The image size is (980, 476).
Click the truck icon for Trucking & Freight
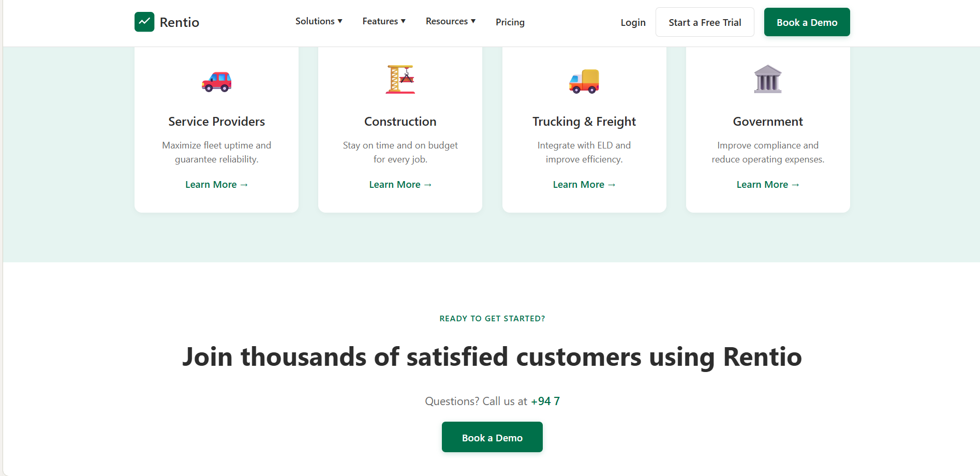pos(584,81)
